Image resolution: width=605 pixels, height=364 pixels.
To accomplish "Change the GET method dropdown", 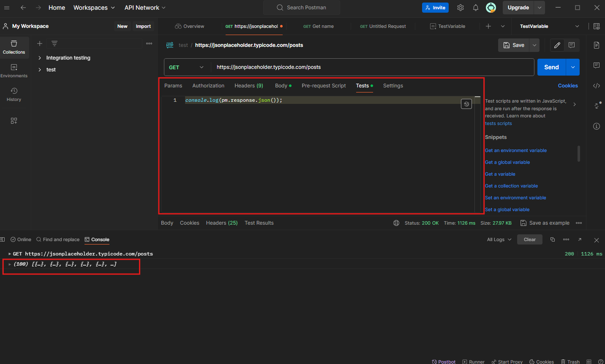I will (187, 67).
